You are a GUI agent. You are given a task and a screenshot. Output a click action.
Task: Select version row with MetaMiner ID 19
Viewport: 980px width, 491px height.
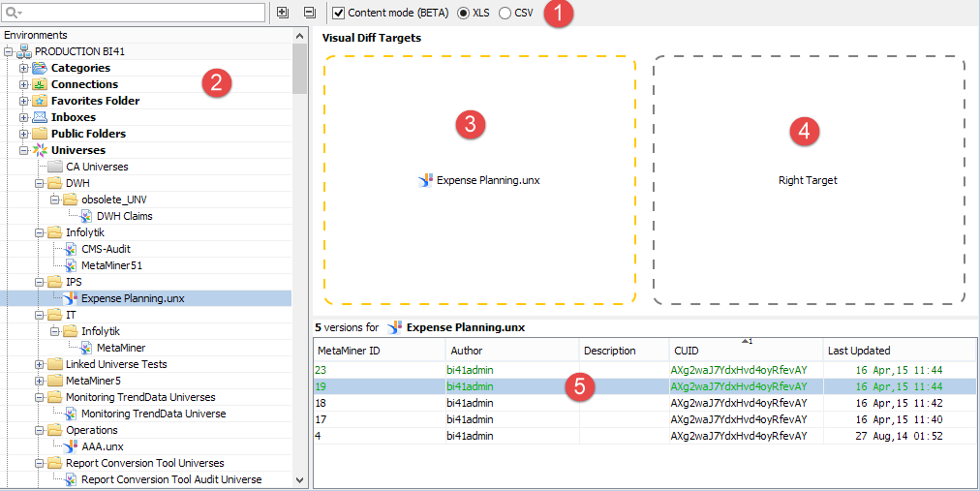[x=645, y=386]
